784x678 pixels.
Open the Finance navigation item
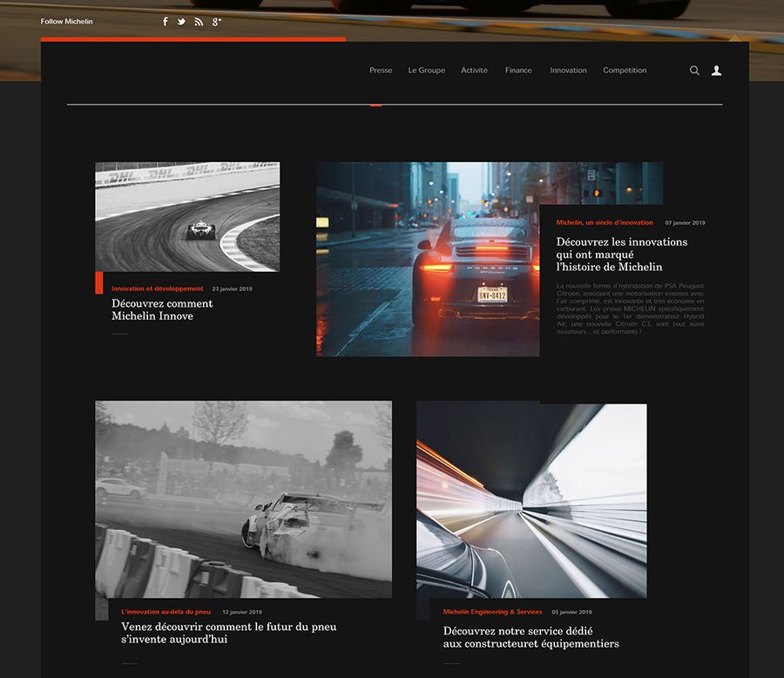[x=518, y=71]
